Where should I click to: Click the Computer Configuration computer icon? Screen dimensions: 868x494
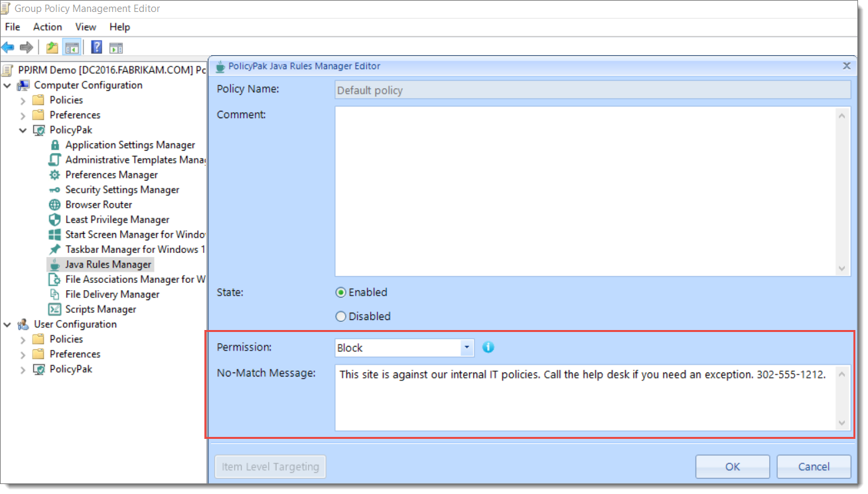23,85
